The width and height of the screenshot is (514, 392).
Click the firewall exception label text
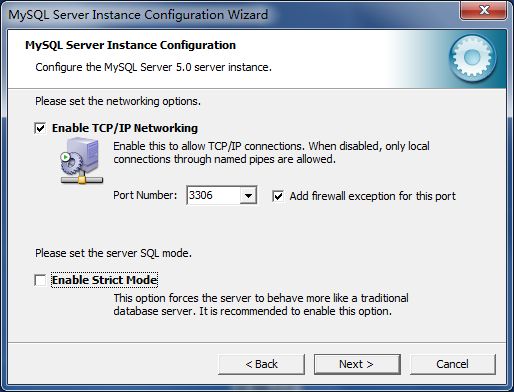tap(372, 196)
